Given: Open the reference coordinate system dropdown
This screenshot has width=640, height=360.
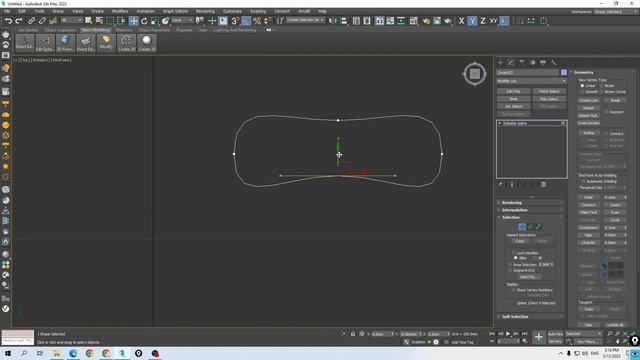Looking at the screenshot, I should point(182,20).
